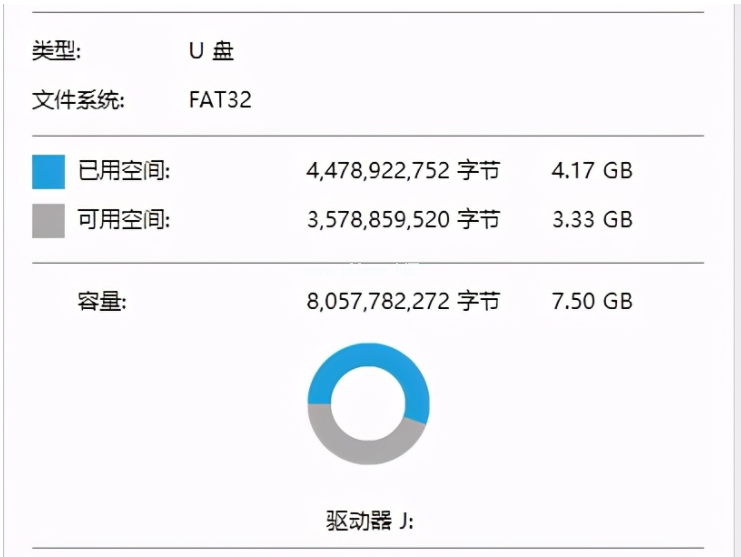Click the FAT32 file system value
The width and height of the screenshot is (741, 557).
click(x=220, y=100)
